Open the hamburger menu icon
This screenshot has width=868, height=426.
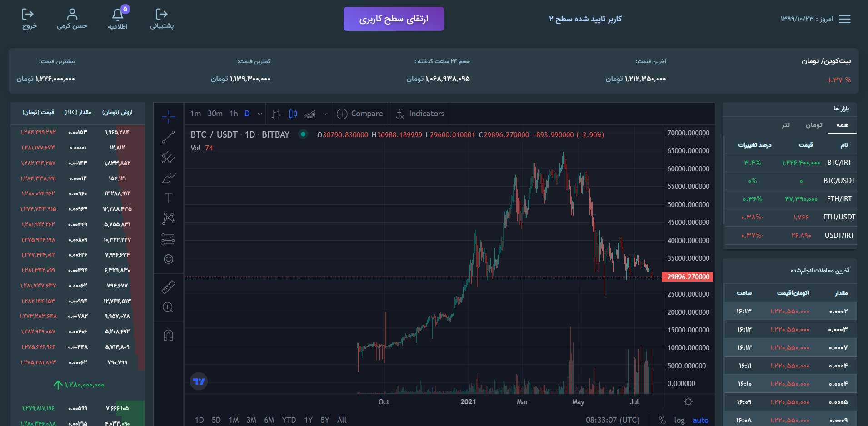click(845, 19)
